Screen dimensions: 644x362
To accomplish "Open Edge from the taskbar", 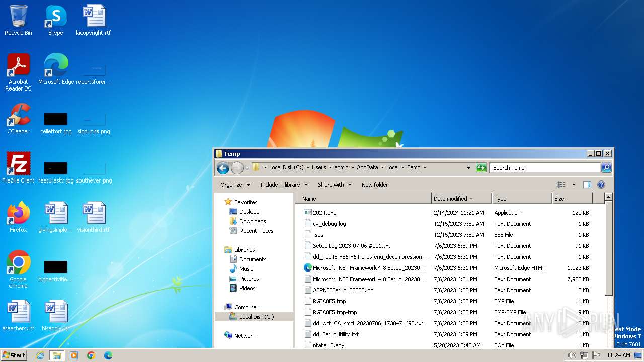I will click(x=108, y=355).
